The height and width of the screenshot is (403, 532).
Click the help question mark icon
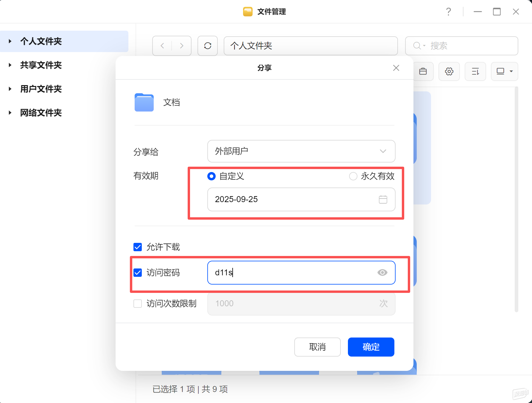(x=448, y=12)
